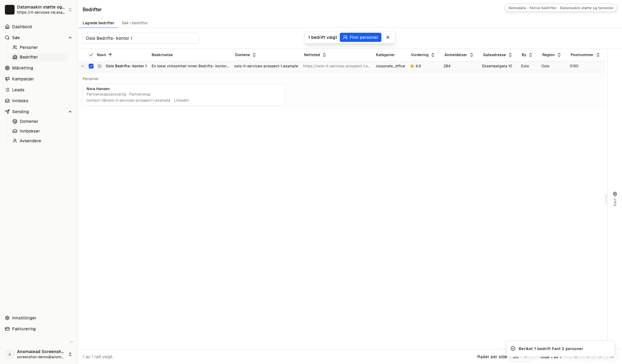Viewport: 622px width, 364px height.
Task: Open the Innboks tray icon
Action: tap(7, 101)
